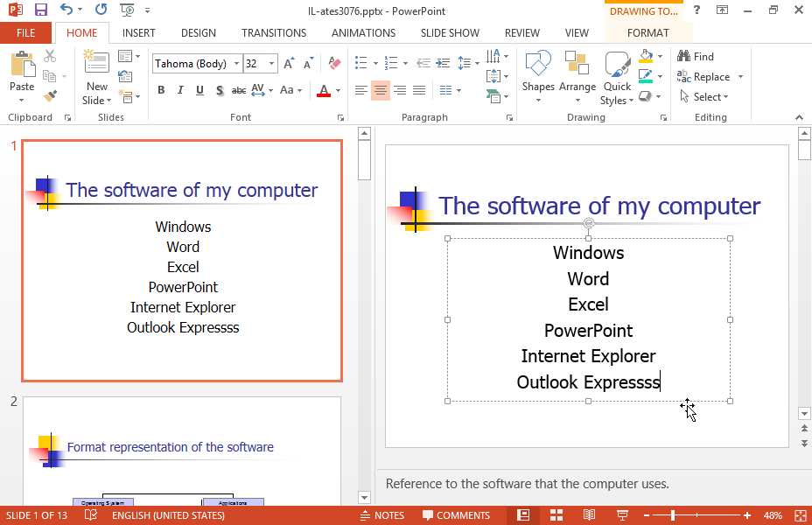812x525 pixels.
Task: Apply Shape Fill paint bucket
Action: point(646,56)
